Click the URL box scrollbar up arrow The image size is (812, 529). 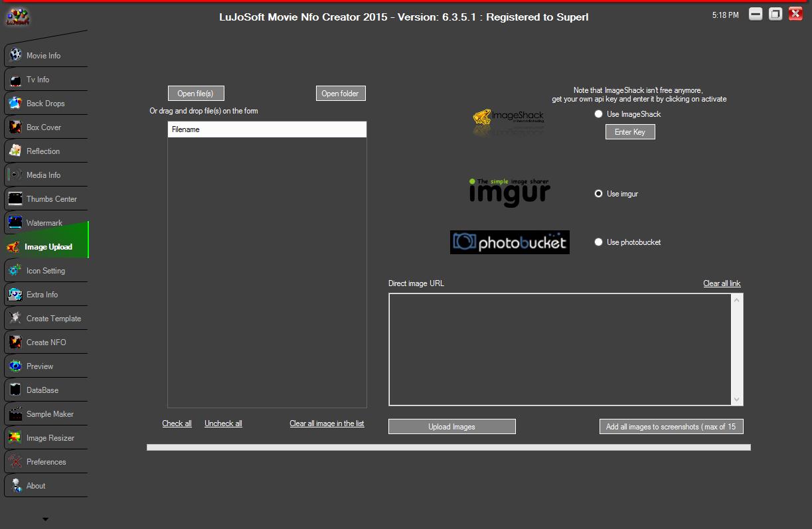pos(737,300)
